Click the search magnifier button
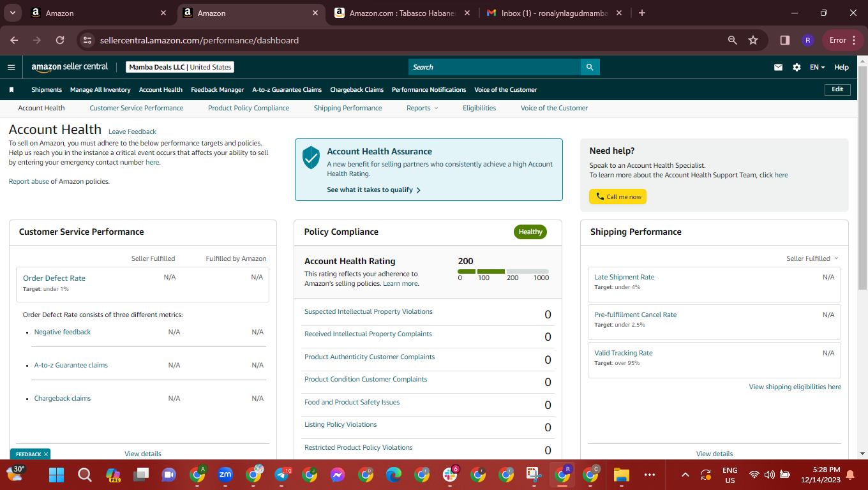 click(590, 67)
